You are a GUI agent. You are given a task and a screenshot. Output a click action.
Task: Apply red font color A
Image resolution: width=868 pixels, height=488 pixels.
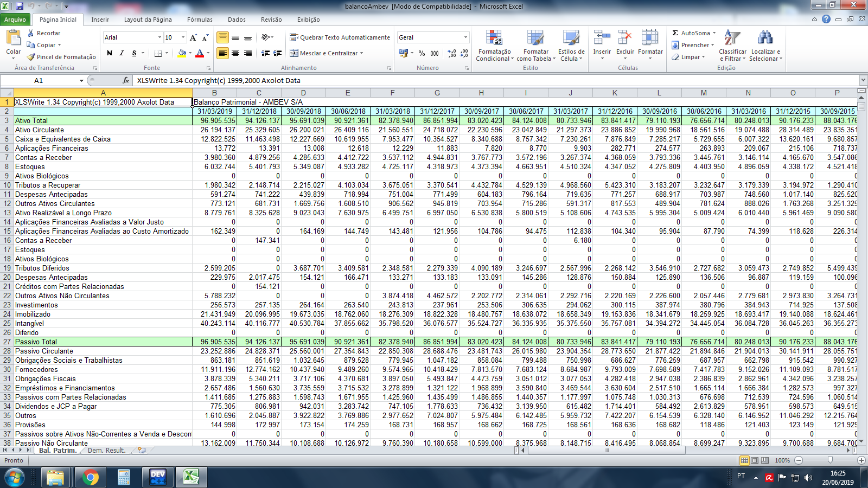click(200, 53)
